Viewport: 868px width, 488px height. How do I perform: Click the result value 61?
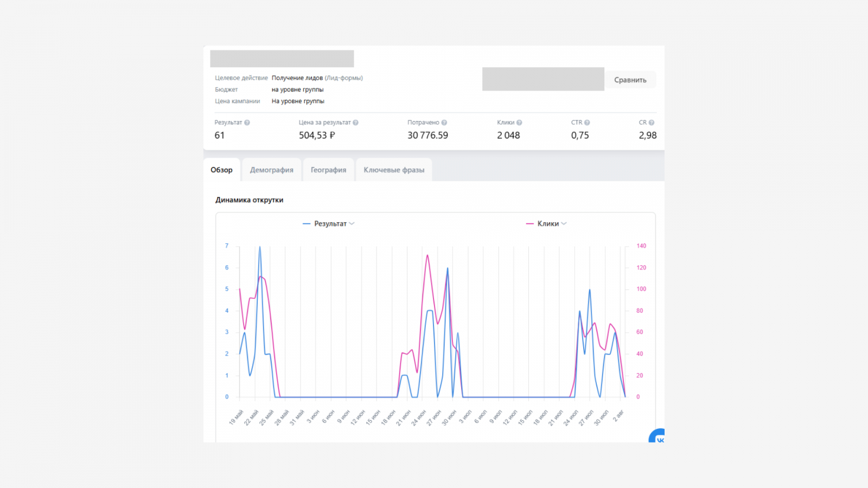coord(219,136)
